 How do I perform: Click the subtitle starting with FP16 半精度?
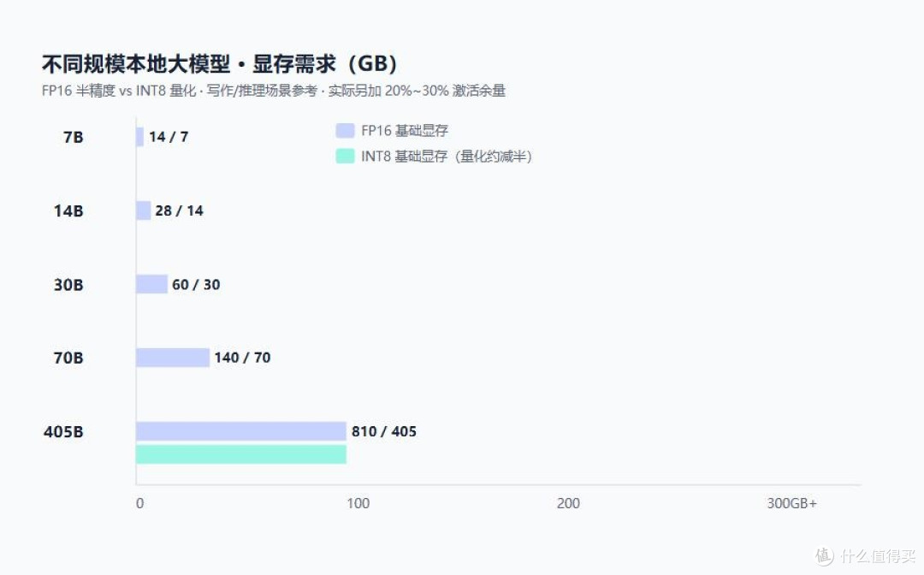pyautogui.click(x=274, y=91)
